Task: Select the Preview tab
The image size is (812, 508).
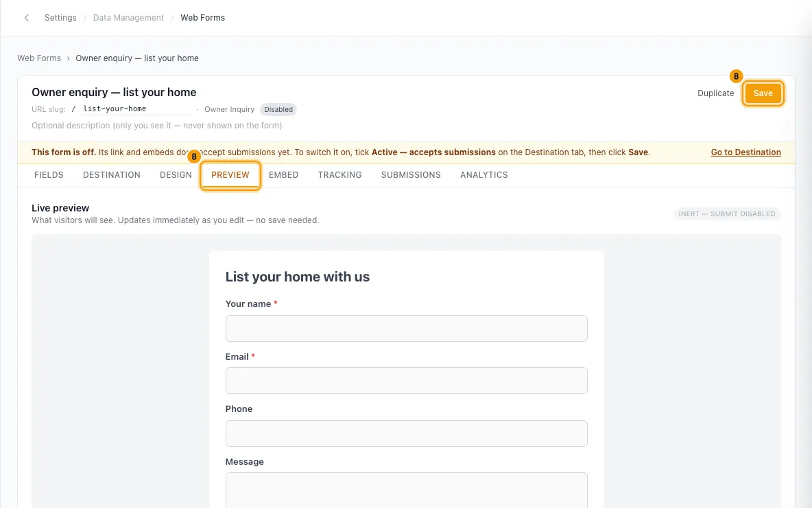Action: [x=230, y=175]
